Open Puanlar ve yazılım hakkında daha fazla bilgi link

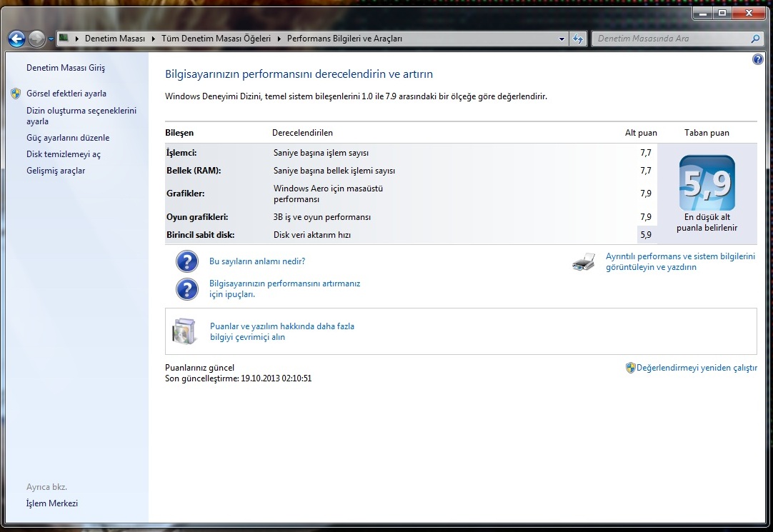pyautogui.click(x=282, y=331)
